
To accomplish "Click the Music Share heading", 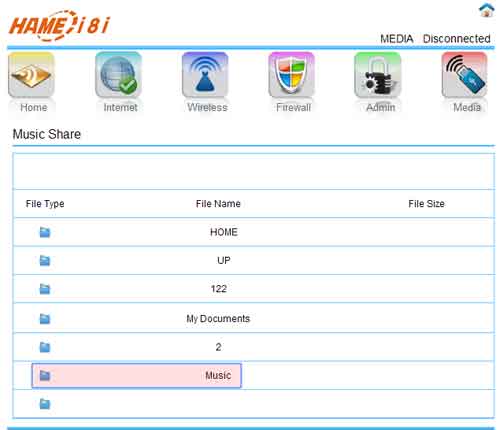I will coord(47,134).
